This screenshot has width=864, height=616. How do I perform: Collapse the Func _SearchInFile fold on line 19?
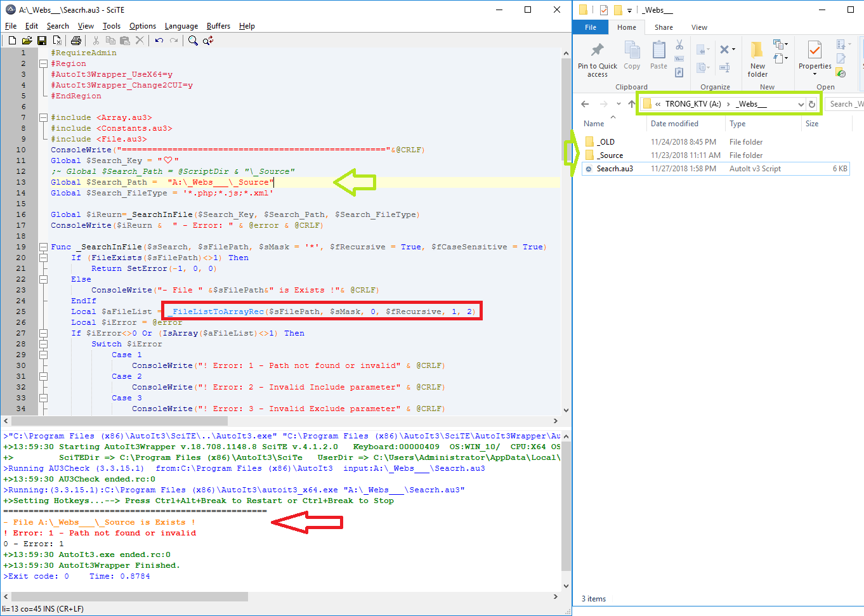click(x=43, y=247)
